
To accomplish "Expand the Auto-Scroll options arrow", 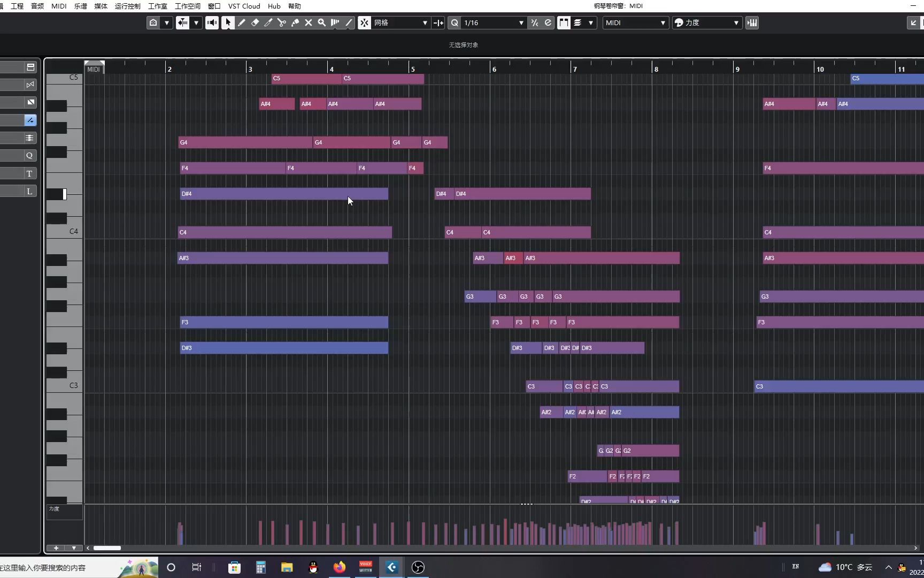I will [196, 22].
